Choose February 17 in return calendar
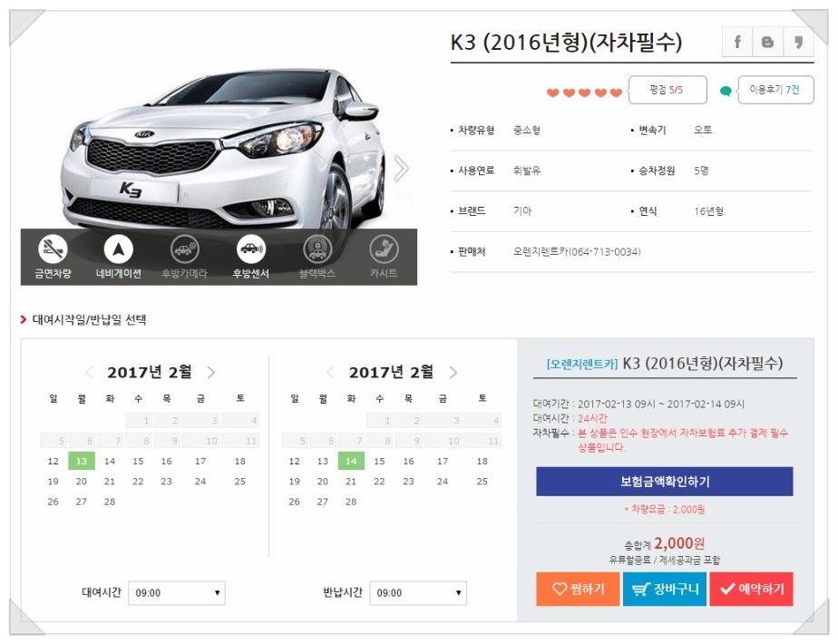This screenshot has width=838, height=644. (x=443, y=461)
